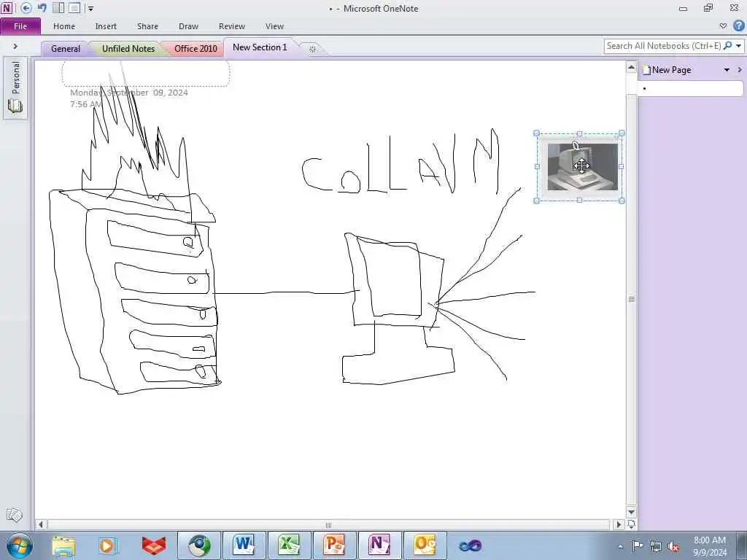Viewport: 747px width, 560px height.
Task: Click the Search All Notebooks field
Action: coord(662,46)
